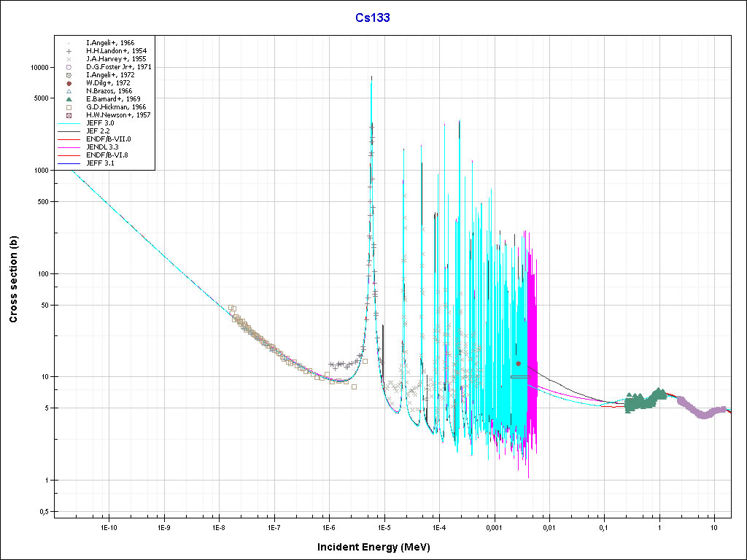Image resolution: width=747 pixels, height=560 pixels.
Task: Select the red W.Dilg+ legend dot
Action: point(68,83)
